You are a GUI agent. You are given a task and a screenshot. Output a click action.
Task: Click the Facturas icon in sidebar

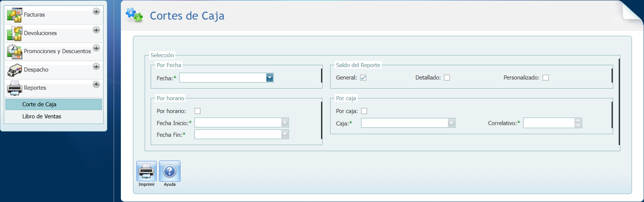click(x=14, y=15)
